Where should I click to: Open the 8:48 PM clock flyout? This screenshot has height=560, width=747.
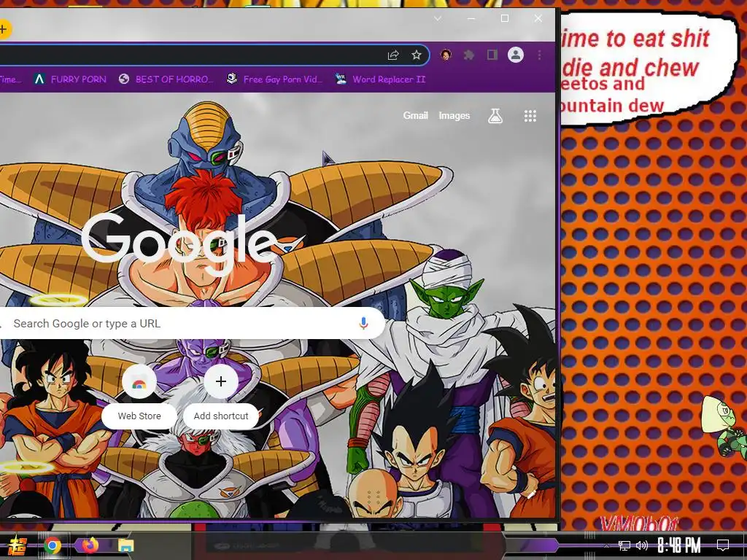[x=679, y=545]
